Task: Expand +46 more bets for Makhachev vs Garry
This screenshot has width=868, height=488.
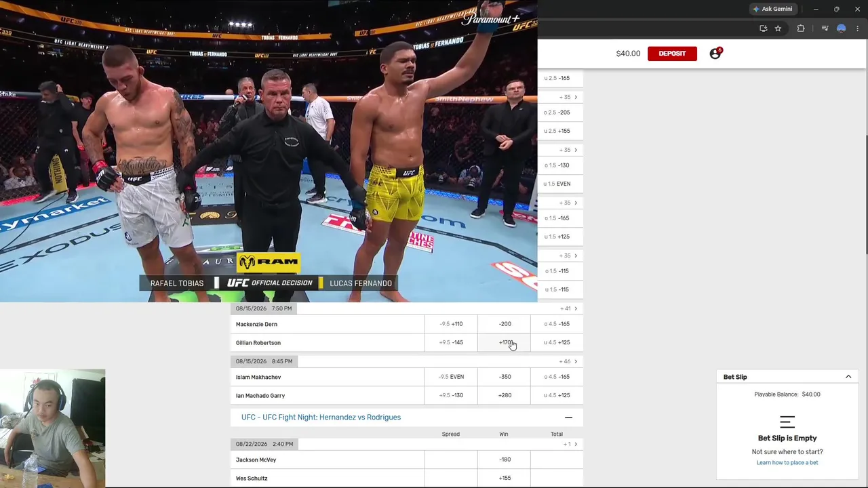Action: click(568, 361)
